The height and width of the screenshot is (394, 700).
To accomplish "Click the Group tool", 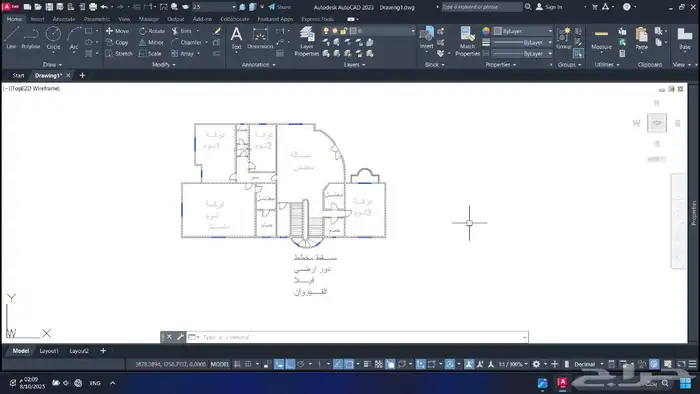I will (563, 38).
